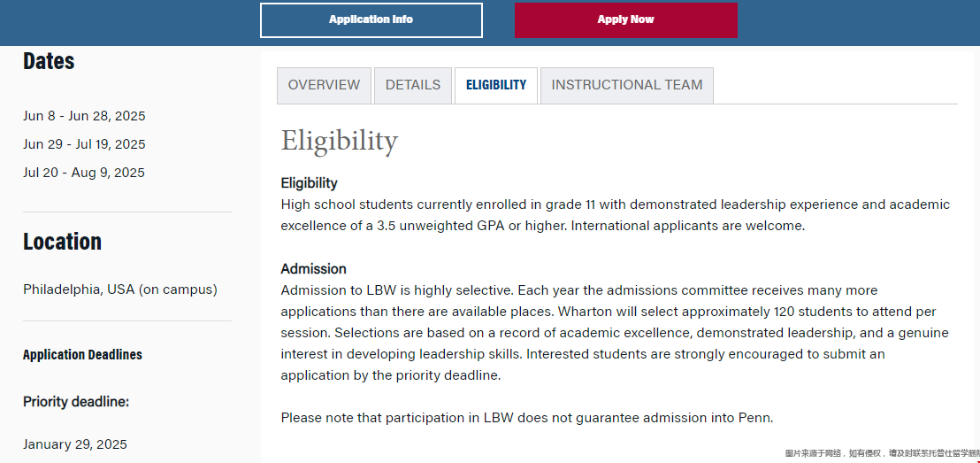Click the Location sidebar heading
The image size is (980, 463).
click(x=62, y=242)
